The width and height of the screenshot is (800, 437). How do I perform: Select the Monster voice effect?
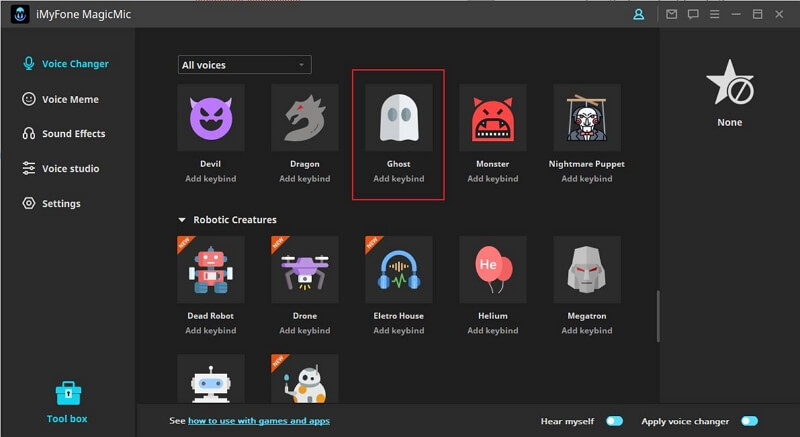[x=493, y=118]
